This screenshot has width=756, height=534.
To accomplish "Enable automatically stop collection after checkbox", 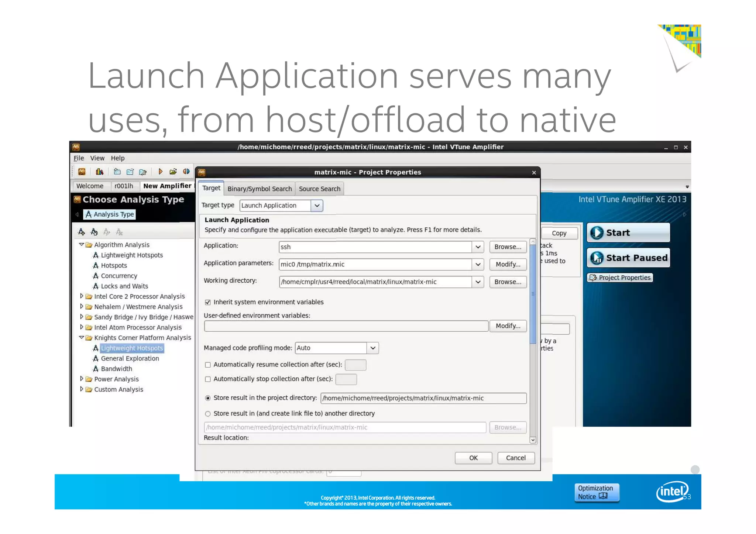I will [x=208, y=379].
